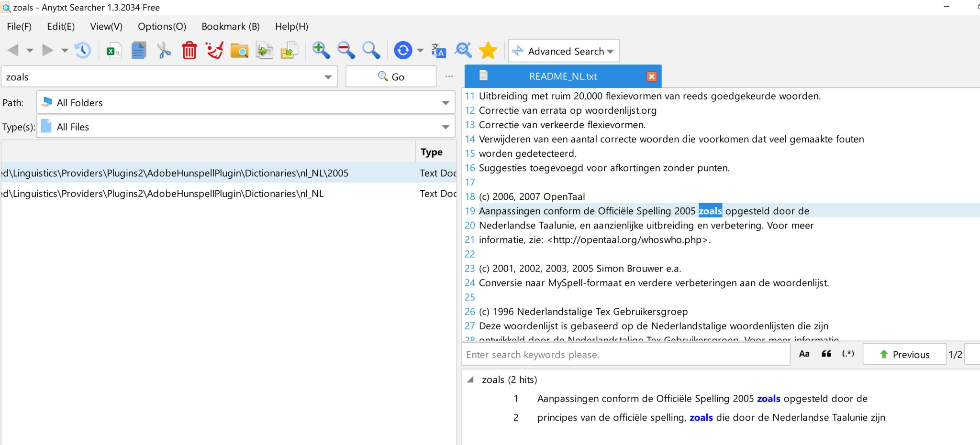Zoom out with the minus magnifier
Screen dimensions: 980x445
(x=345, y=50)
